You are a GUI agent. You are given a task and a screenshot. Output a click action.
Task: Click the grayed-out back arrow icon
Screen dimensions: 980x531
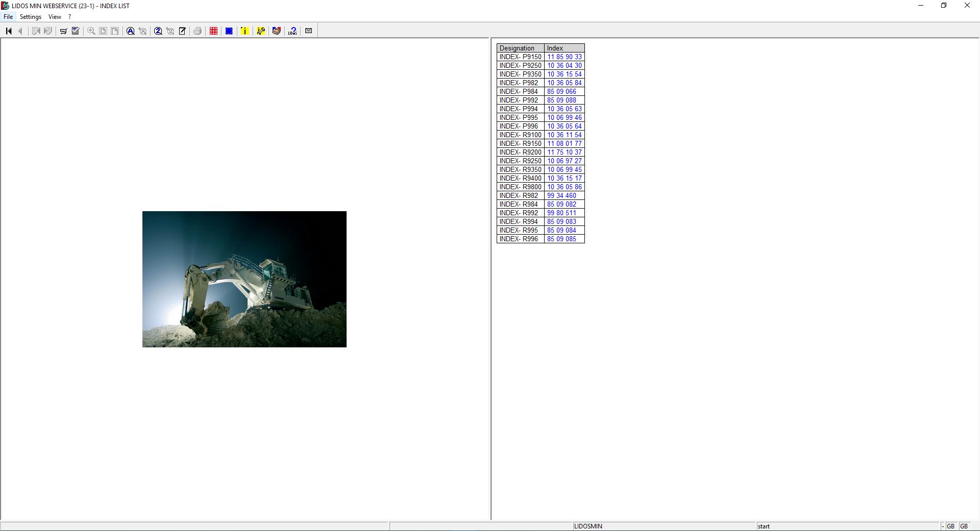(20, 31)
